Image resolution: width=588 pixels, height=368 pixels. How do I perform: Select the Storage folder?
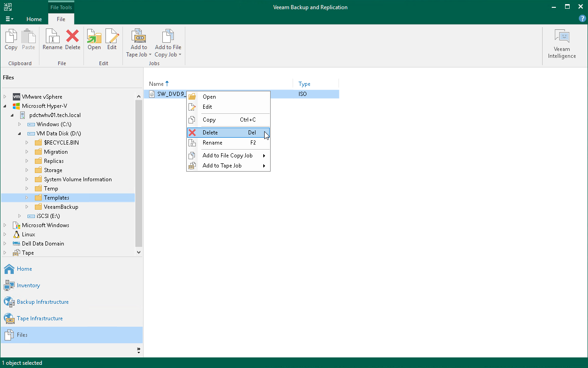tap(53, 170)
